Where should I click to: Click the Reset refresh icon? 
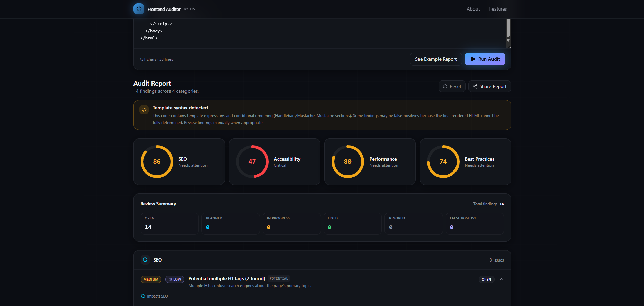point(445,86)
